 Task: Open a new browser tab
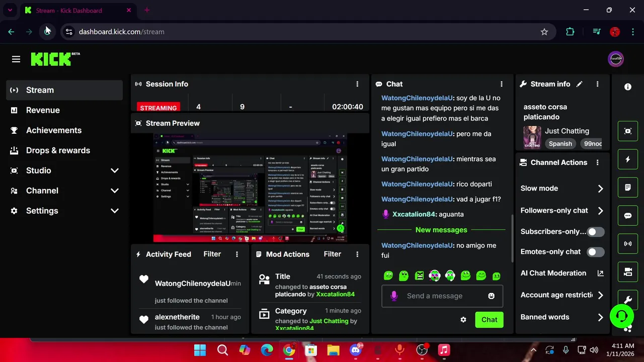click(x=147, y=10)
